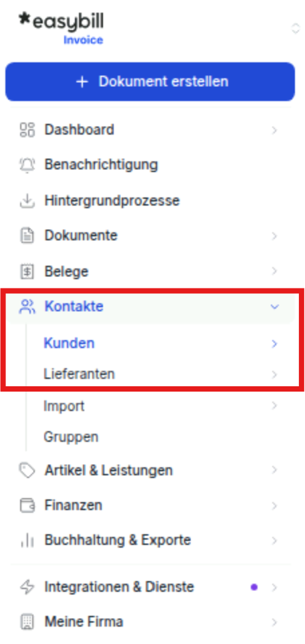Collapse the Kontakte section chevron
Screen dimensions: 305x644
(275, 307)
